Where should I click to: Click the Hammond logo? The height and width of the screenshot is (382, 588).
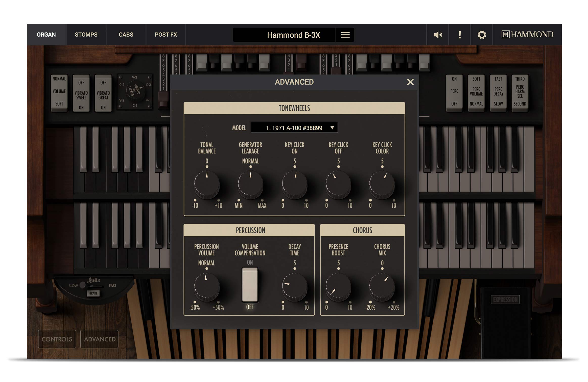click(x=527, y=34)
